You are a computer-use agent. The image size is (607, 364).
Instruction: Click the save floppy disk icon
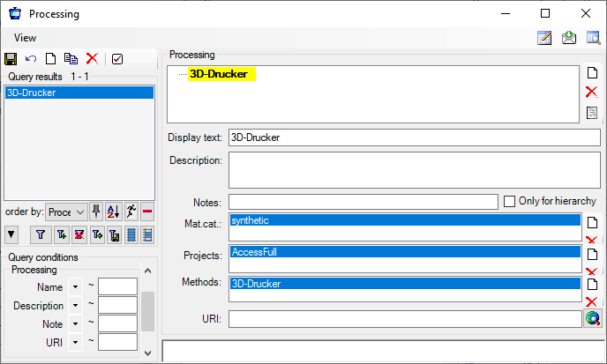point(11,58)
